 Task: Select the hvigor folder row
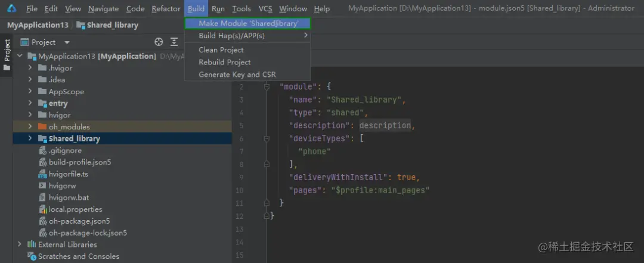click(122, 115)
